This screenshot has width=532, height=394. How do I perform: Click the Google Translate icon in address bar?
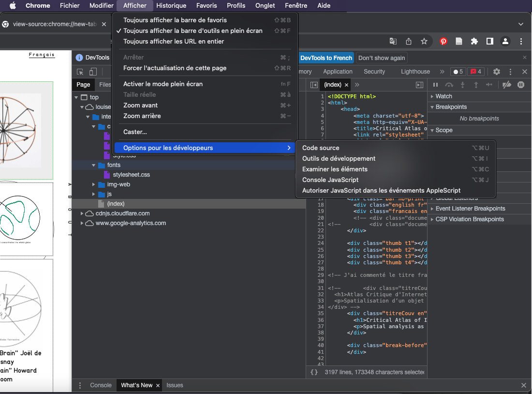point(393,41)
